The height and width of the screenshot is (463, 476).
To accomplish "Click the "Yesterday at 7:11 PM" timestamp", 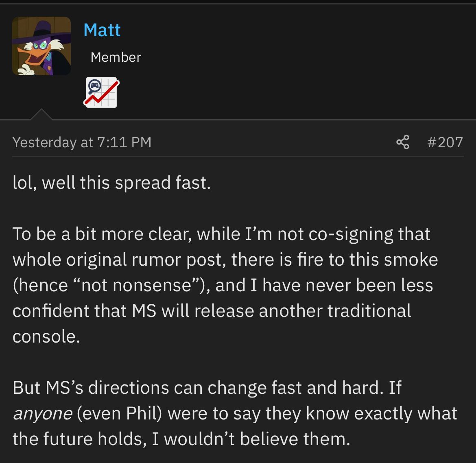I will pos(82,142).
